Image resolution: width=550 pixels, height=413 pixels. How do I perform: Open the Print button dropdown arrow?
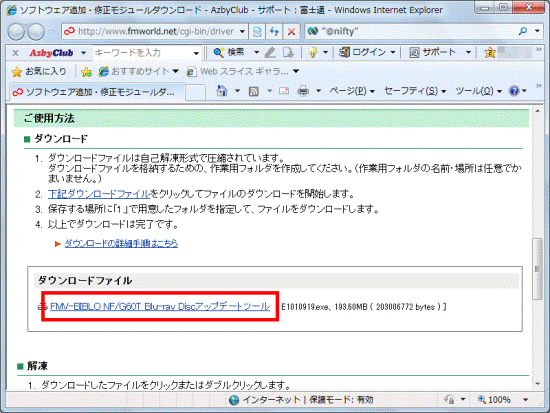point(318,91)
